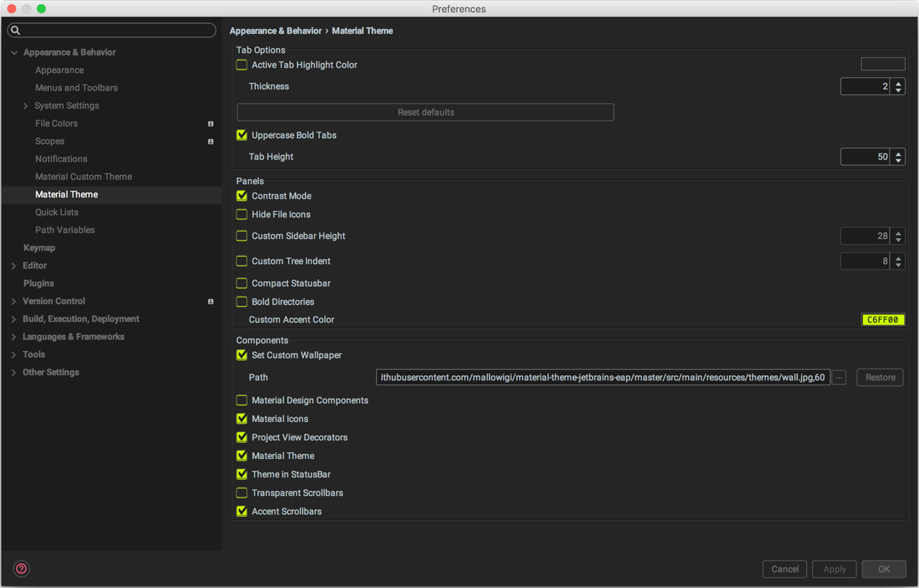Image resolution: width=919 pixels, height=588 pixels.
Task: Click Appearance & Behavior in the breadcrumb
Action: [275, 30]
